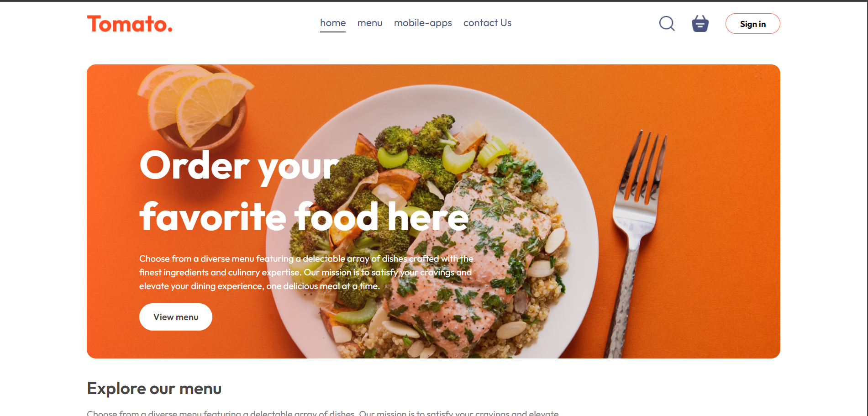Click the Tomato logo
This screenshot has height=416, width=868.
(x=130, y=24)
